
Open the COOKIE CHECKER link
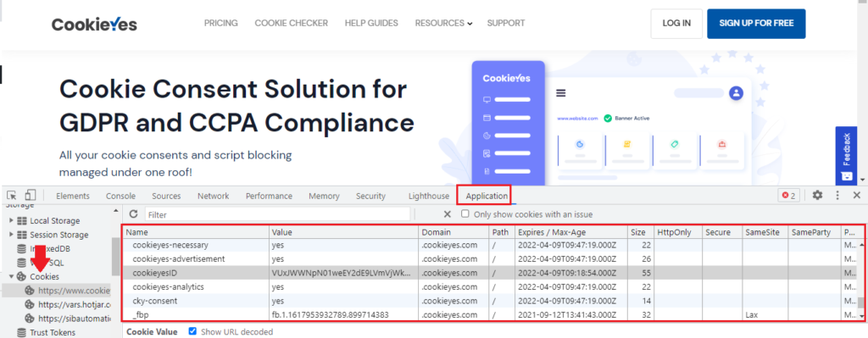(292, 23)
